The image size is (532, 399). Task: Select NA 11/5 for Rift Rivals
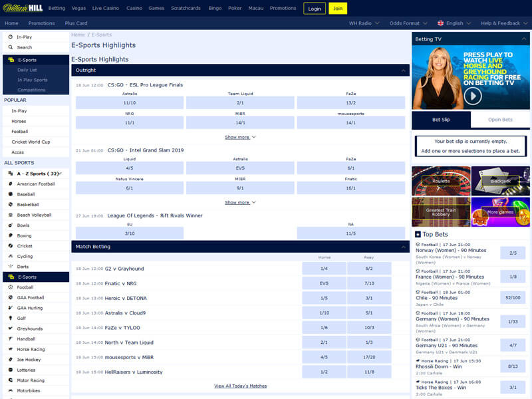351,233
